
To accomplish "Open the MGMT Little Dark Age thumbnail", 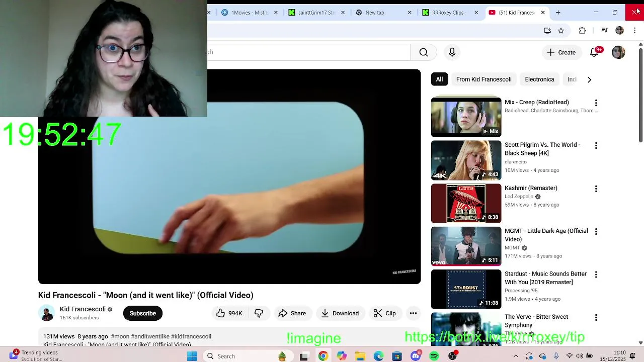I will 466,246.
